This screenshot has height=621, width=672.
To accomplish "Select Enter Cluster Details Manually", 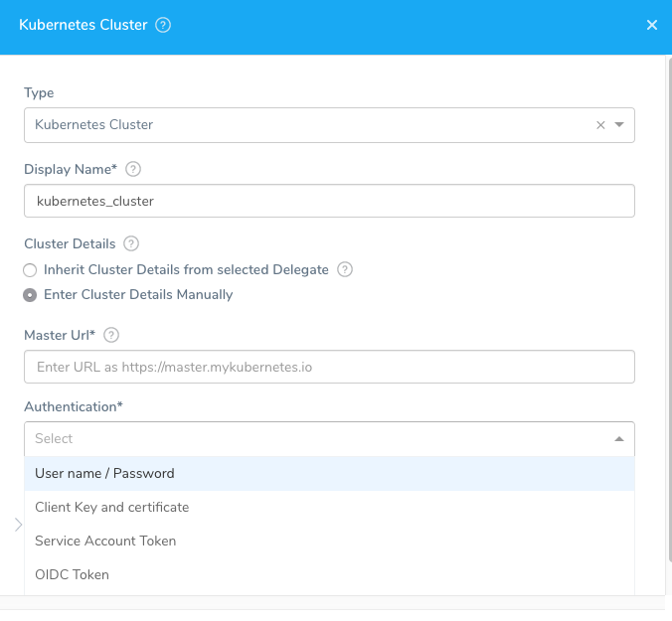I will click(30, 295).
